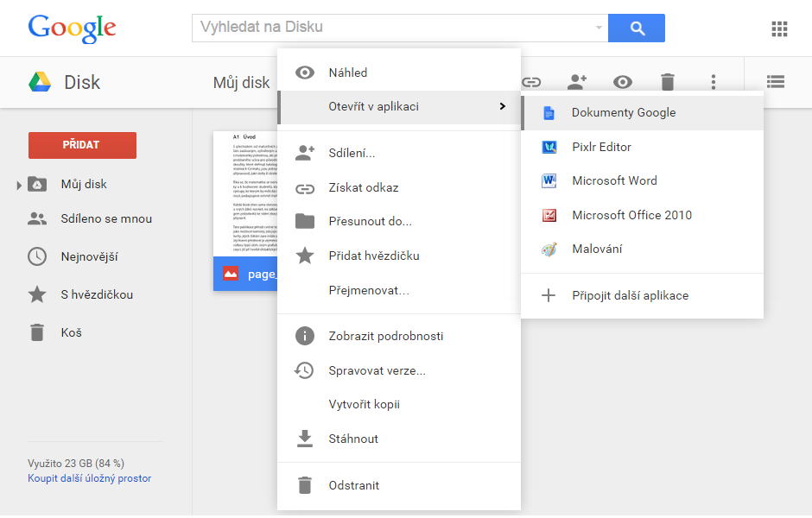Click the Microsoft Word app icon

pos(549,181)
